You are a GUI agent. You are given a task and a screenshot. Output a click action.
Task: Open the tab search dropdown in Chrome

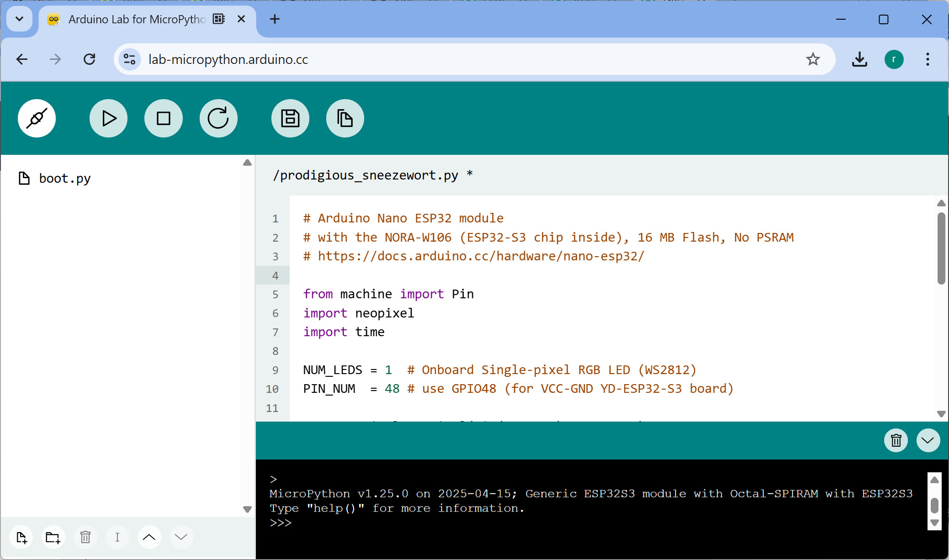(x=19, y=19)
